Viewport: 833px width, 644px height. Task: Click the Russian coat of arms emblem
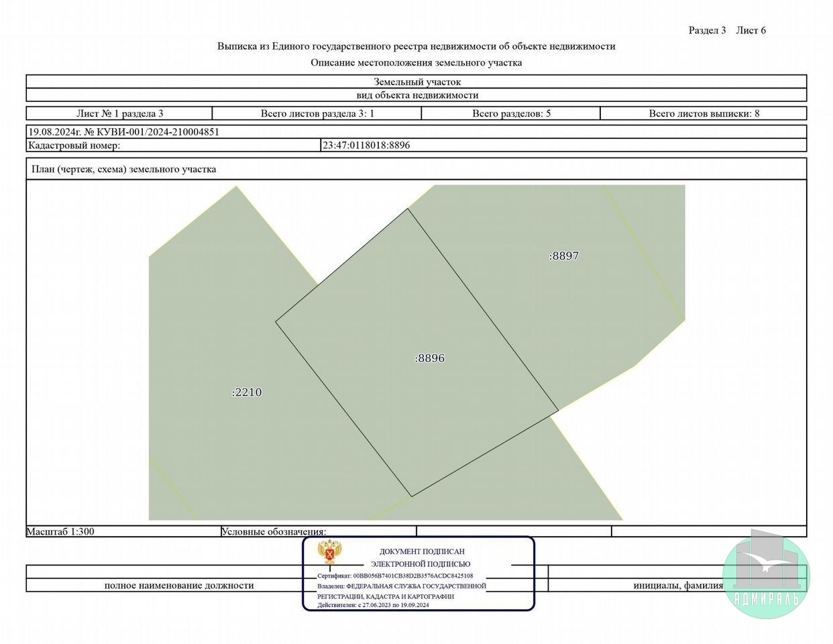click(331, 553)
